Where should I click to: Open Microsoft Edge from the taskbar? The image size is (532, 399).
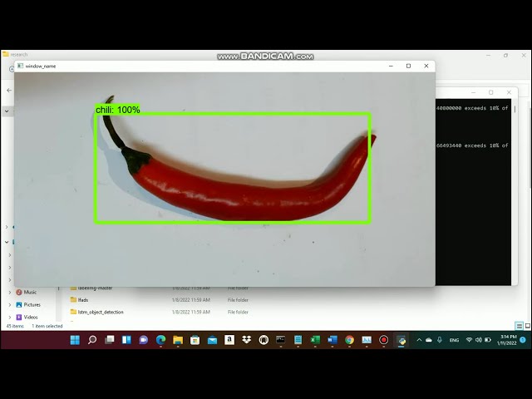click(x=160, y=340)
